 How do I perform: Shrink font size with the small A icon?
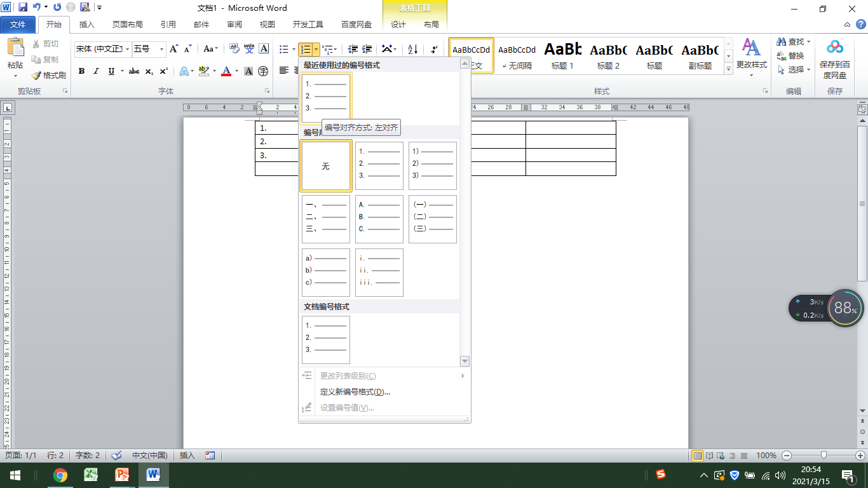188,49
